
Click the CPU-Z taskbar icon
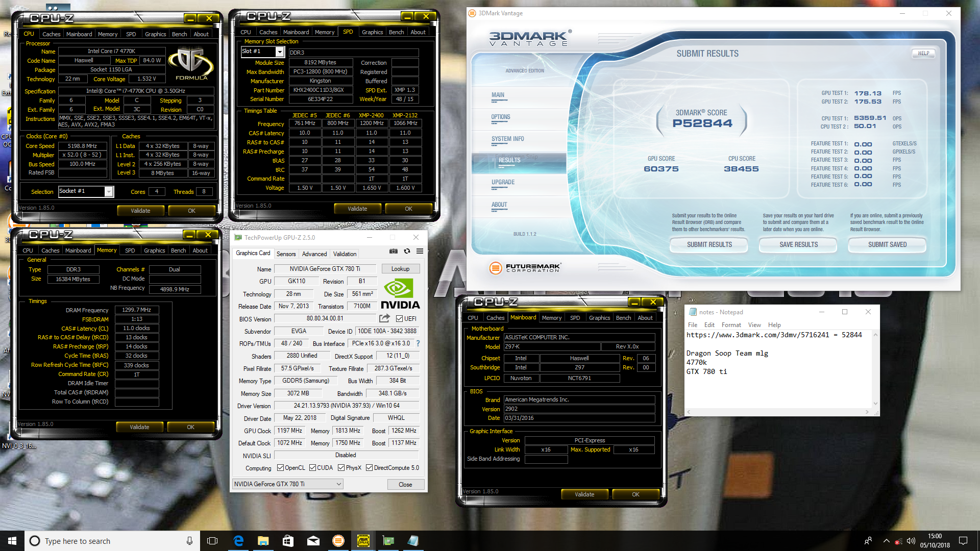click(x=363, y=541)
